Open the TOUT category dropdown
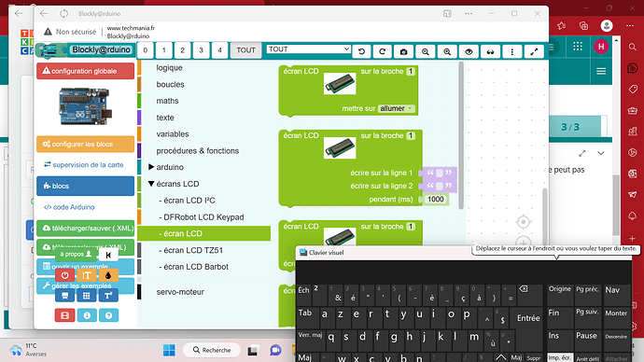 (308, 49)
